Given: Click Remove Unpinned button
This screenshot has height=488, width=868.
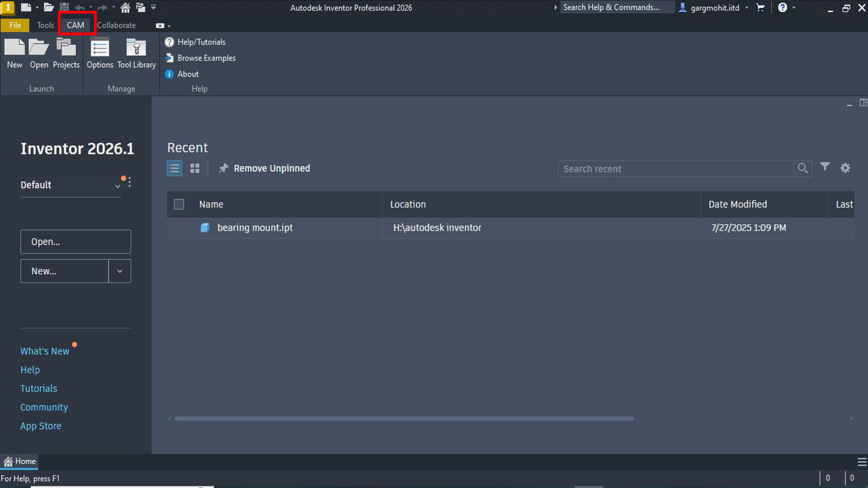Looking at the screenshot, I should pyautogui.click(x=264, y=168).
